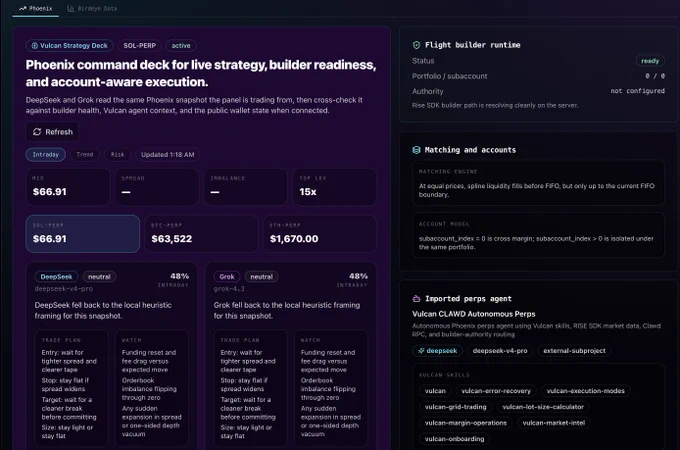680x450 pixels.
Task: Click the DeepSeek model badge
Action: [56, 277]
